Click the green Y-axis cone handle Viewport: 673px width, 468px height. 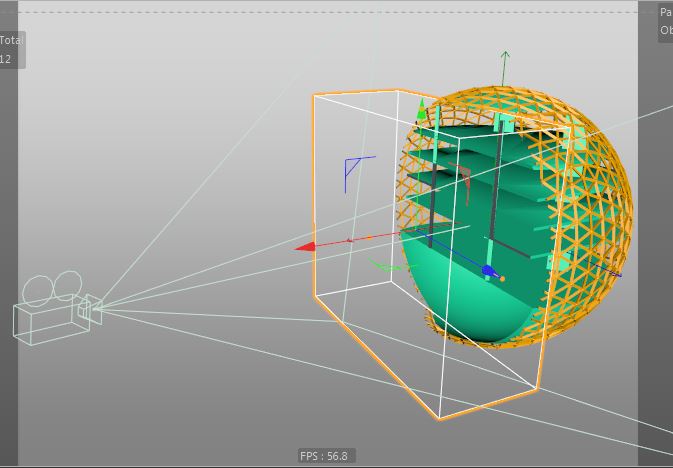point(422,109)
